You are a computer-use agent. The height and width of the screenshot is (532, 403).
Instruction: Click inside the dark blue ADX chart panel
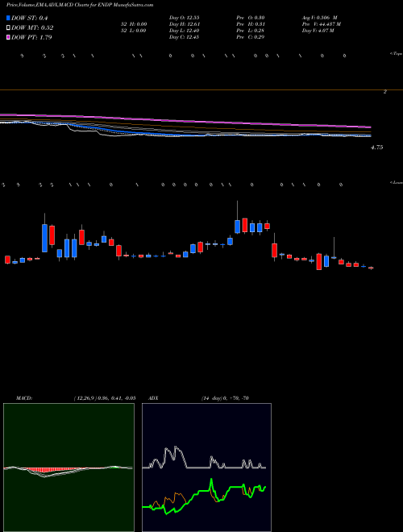point(206,468)
